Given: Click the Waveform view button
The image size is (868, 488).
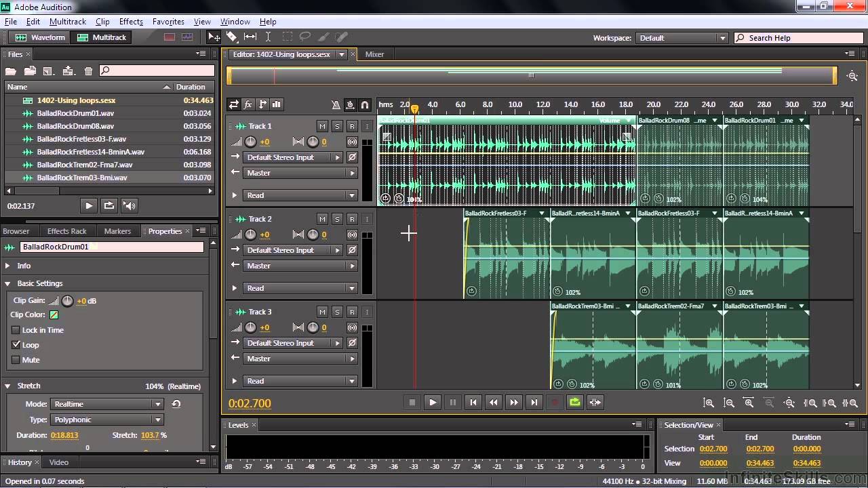Looking at the screenshot, I should pos(39,37).
